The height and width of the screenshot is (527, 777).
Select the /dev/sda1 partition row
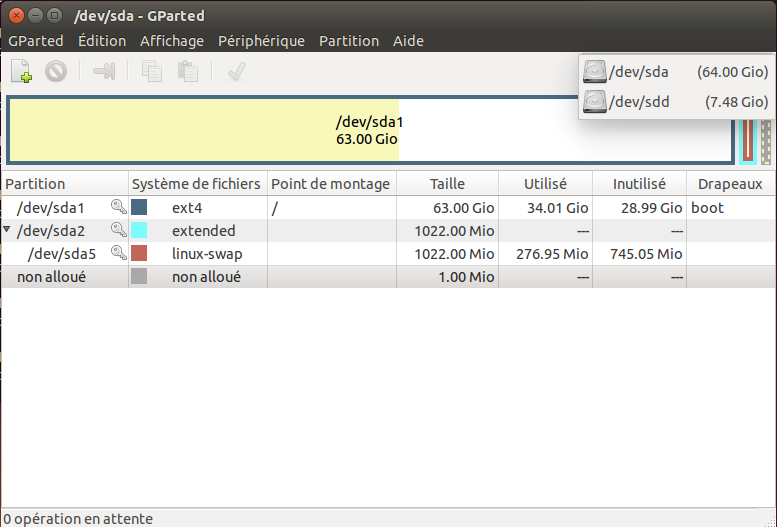(388, 207)
